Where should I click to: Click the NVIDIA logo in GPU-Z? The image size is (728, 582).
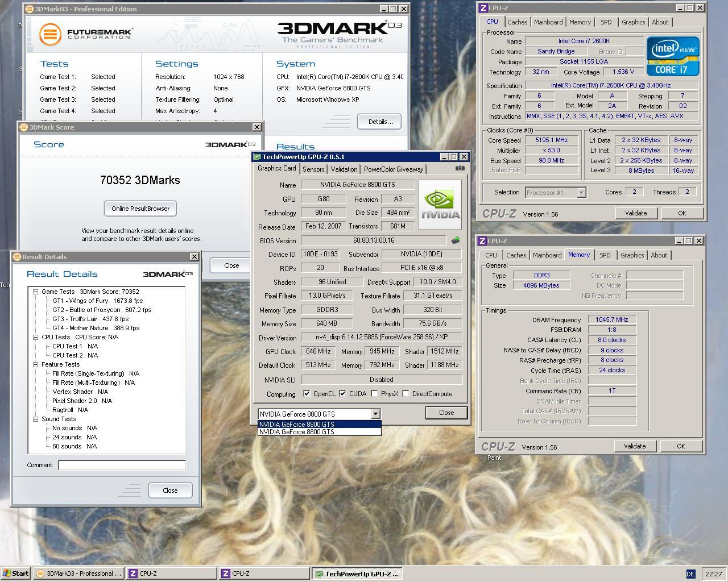tap(440, 205)
